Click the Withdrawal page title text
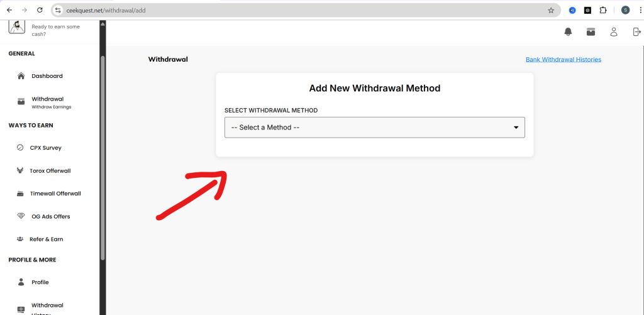Viewport: 644px width, 315px height. click(x=168, y=59)
